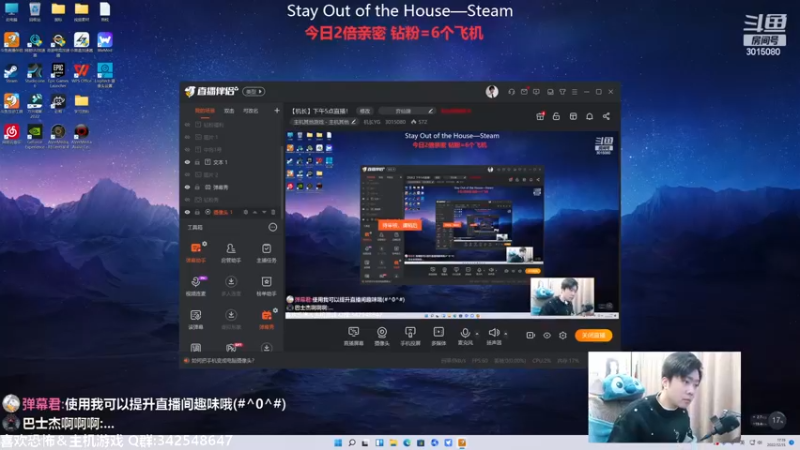Add a new scene with plus button
The image size is (800, 450).
click(277, 111)
